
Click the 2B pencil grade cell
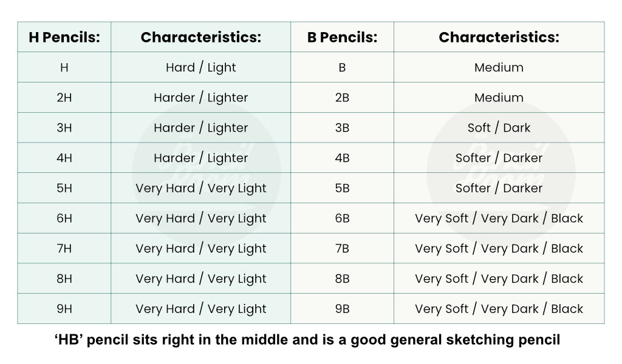pyautogui.click(x=342, y=98)
